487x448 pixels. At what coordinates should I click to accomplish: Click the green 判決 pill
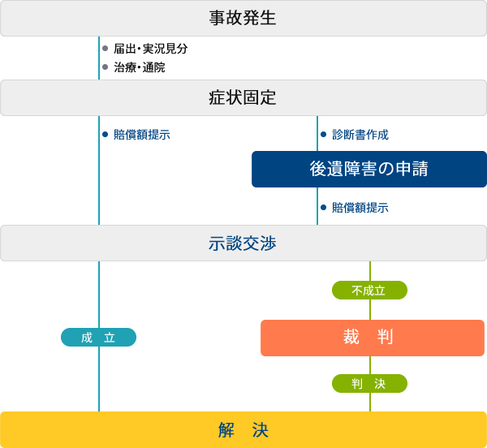pyautogui.click(x=369, y=383)
